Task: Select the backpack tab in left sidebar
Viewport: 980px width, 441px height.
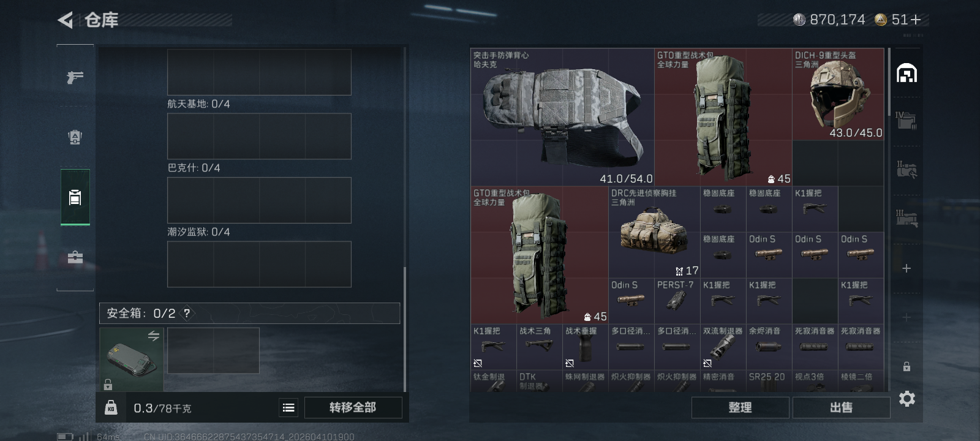Action: (75, 197)
